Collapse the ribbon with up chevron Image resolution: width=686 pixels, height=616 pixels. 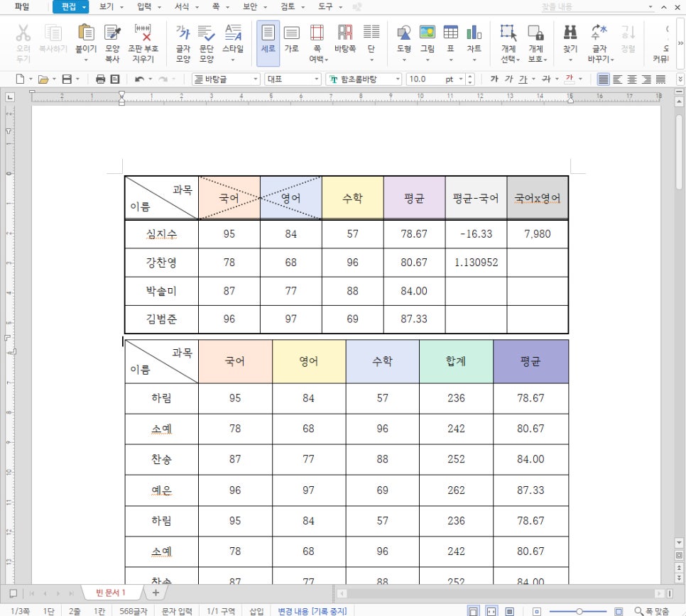point(664,7)
